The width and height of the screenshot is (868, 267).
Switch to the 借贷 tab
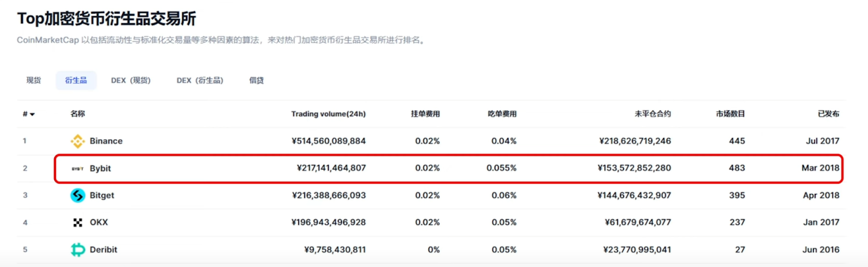pos(256,80)
